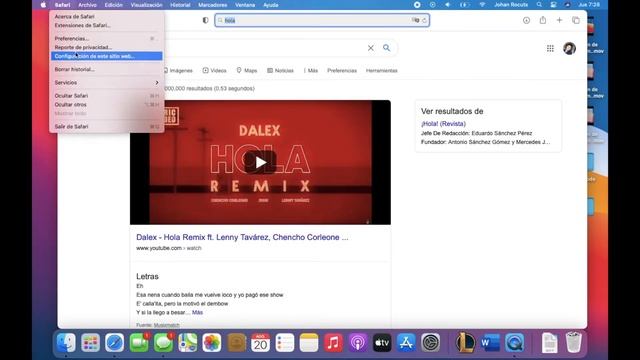The image size is (640, 360).
Task: Open FaceTime in the Dock
Action: point(139,342)
